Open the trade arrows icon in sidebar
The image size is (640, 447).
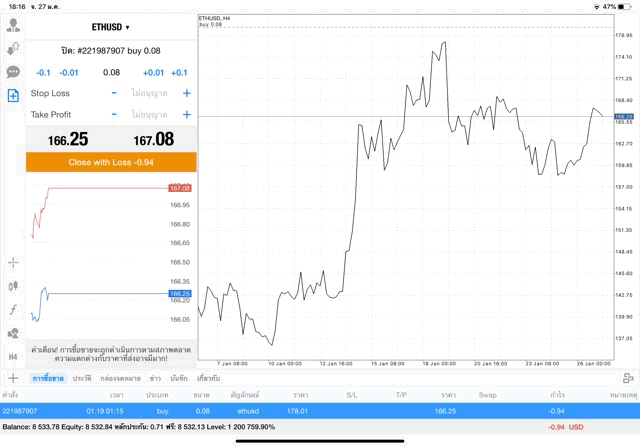click(x=13, y=49)
